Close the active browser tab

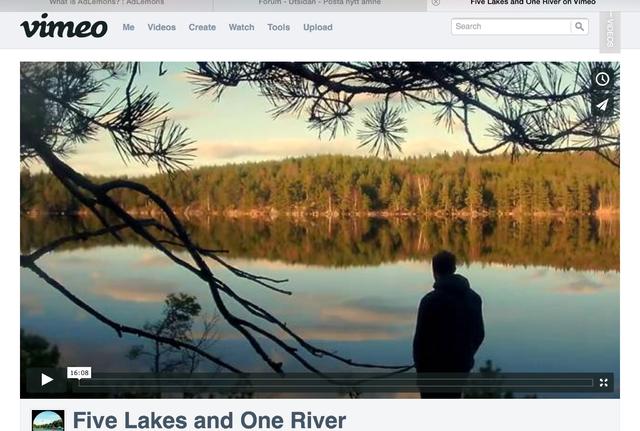[436, 3]
